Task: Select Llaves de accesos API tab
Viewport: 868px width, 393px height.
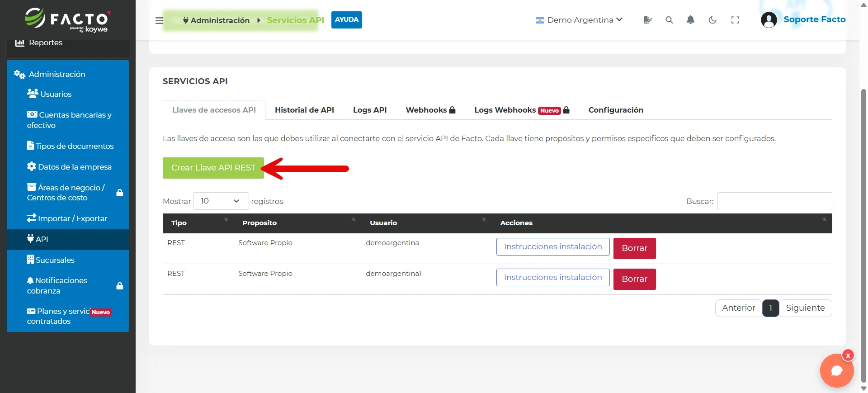Action: [214, 110]
